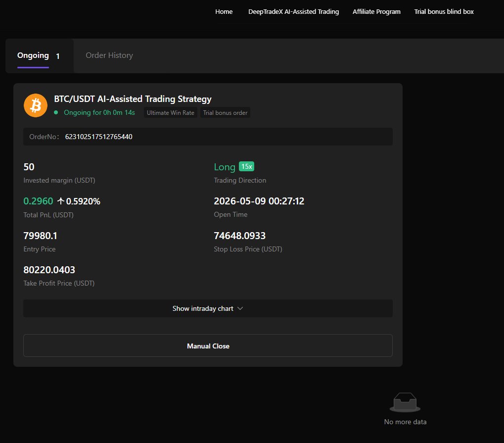Screen dimensions: 504x443
Task: Open DeepTradeX AI-Assisted Trading menu
Action: [293, 11]
